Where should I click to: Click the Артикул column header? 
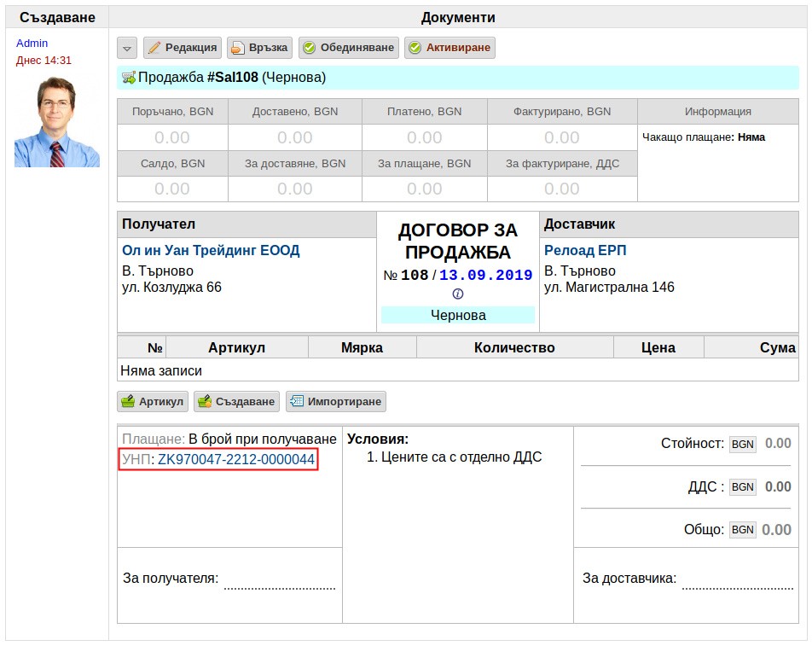pyautogui.click(x=236, y=347)
